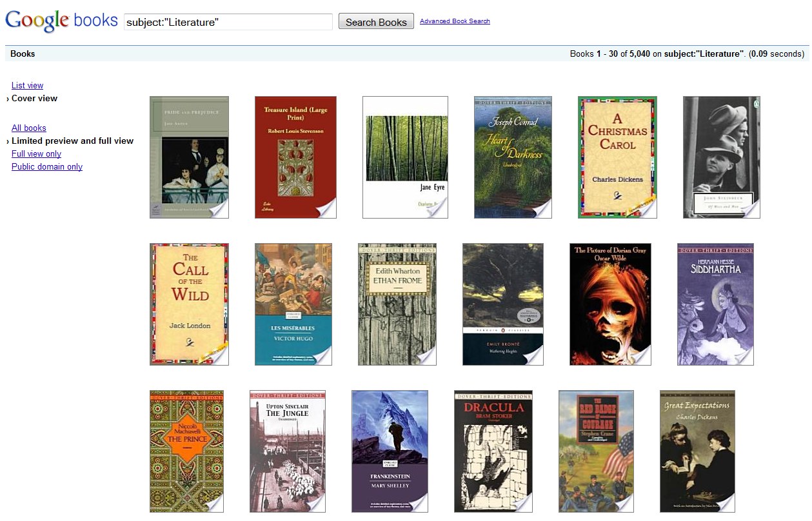The height and width of the screenshot is (521, 812).
Task: Click the Siddhartha book cover
Action: click(715, 304)
